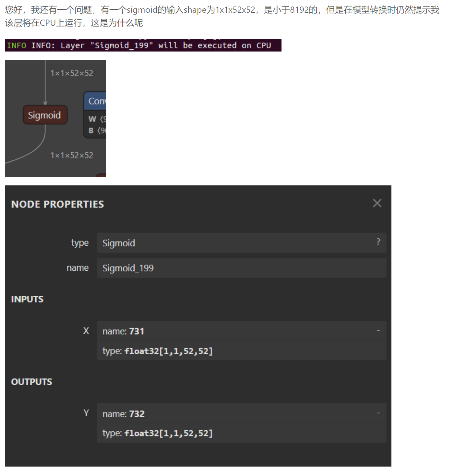Click the type field showing Sigmoid
Image resolution: width=452 pixels, height=476 pixels.
(x=236, y=243)
